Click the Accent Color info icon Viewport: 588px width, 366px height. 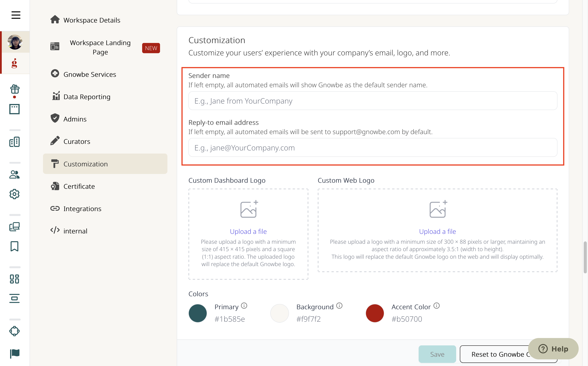pyautogui.click(x=436, y=306)
